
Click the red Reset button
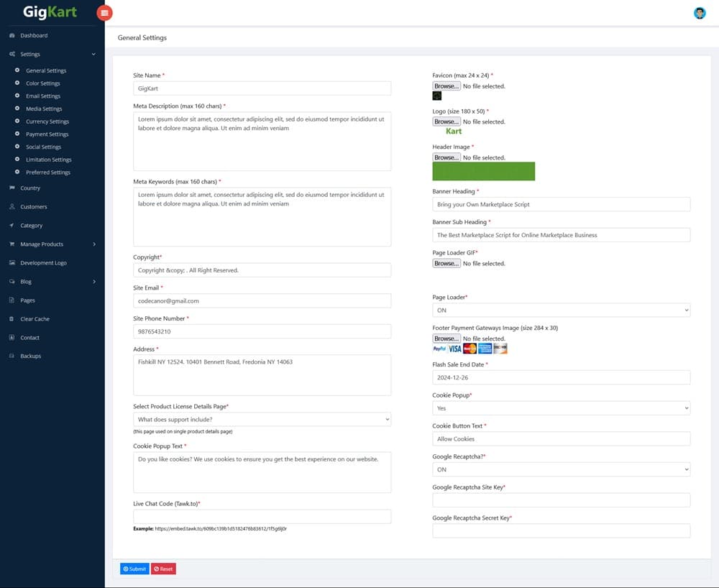point(163,569)
